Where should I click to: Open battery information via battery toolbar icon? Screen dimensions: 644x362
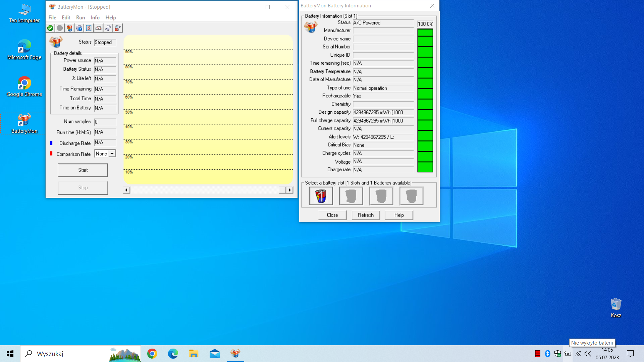pyautogui.click(x=69, y=28)
